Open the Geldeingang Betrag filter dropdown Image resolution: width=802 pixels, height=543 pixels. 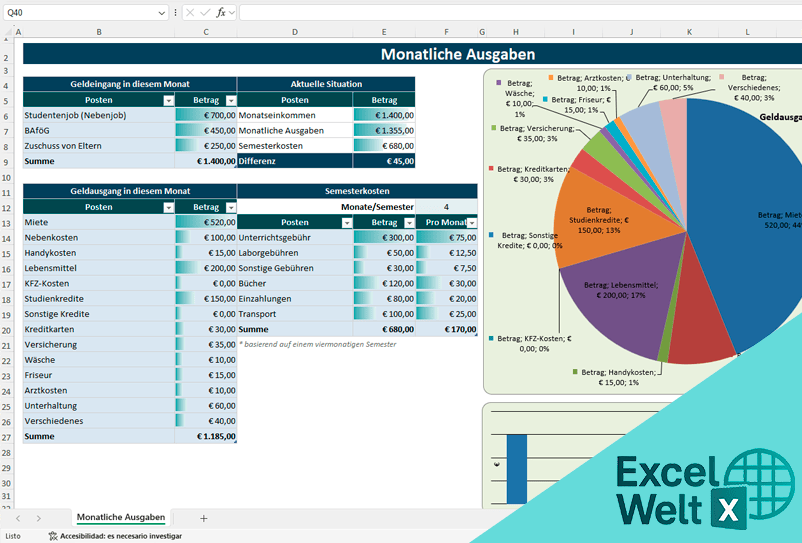coord(231,101)
